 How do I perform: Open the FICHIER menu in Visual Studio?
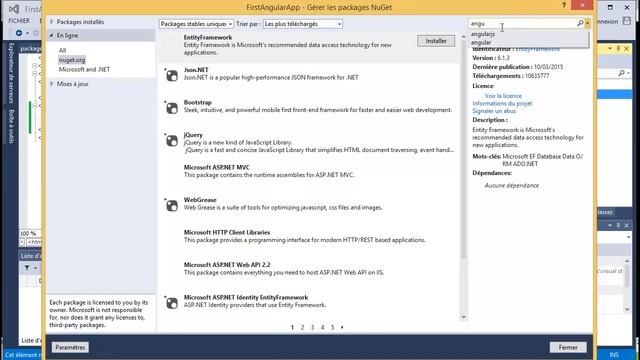pyautogui.click(x=19, y=20)
